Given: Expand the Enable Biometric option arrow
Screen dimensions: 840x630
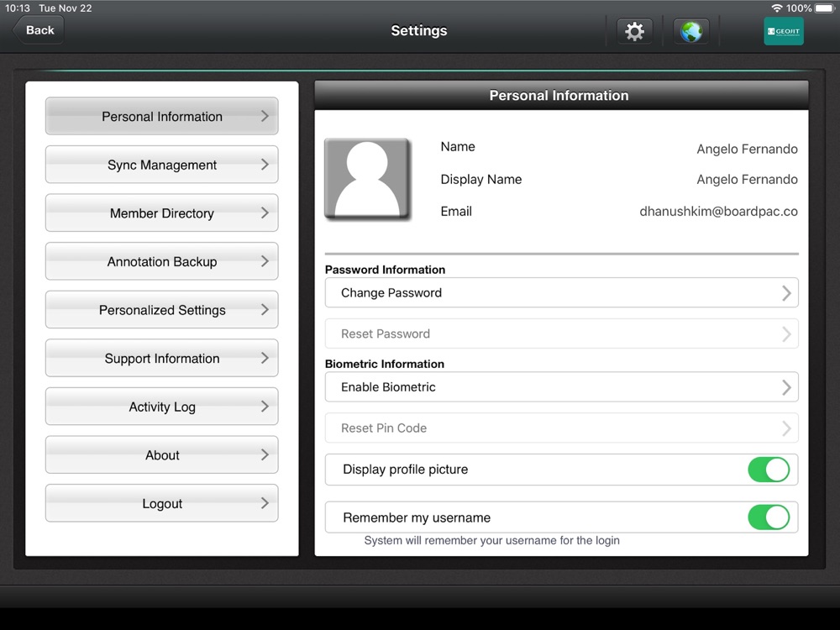Looking at the screenshot, I should [786, 387].
